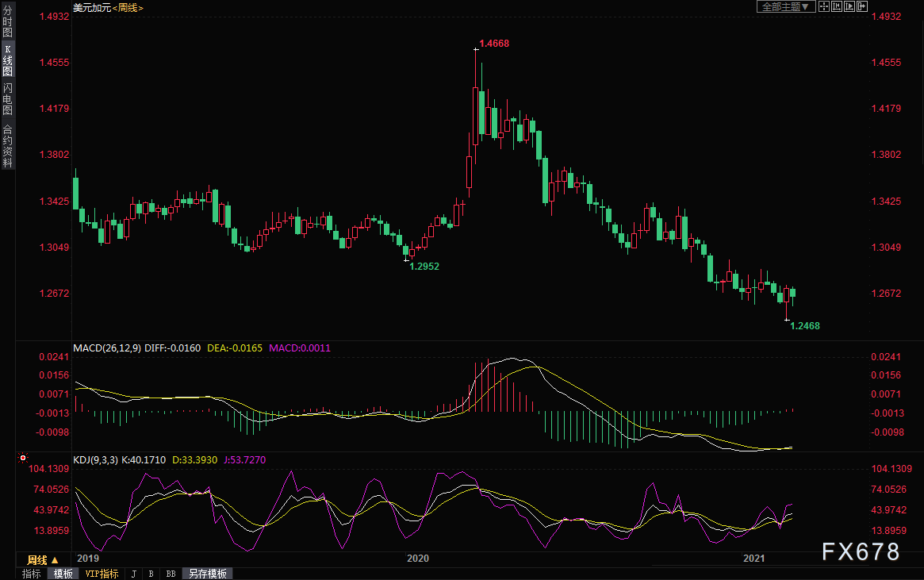Click the MACD(26,12,9) indicator label
This screenshot has height=580, width=924.
107,348
